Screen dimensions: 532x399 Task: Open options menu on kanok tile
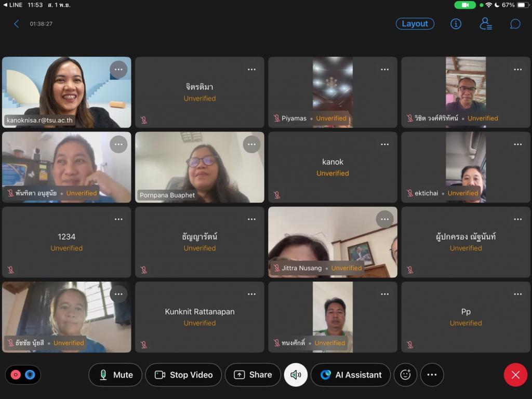click(384, 144)
